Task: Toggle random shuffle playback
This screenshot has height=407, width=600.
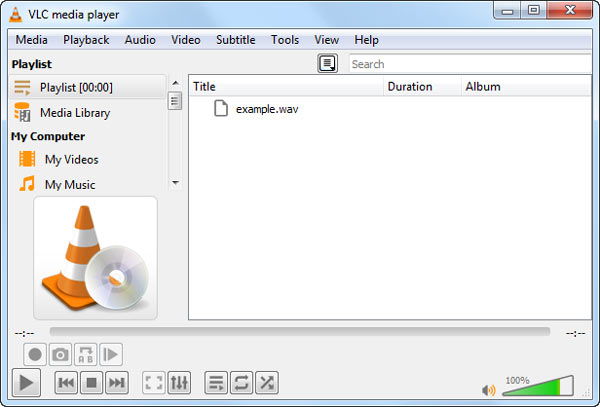Action: (x=267, y=382)
